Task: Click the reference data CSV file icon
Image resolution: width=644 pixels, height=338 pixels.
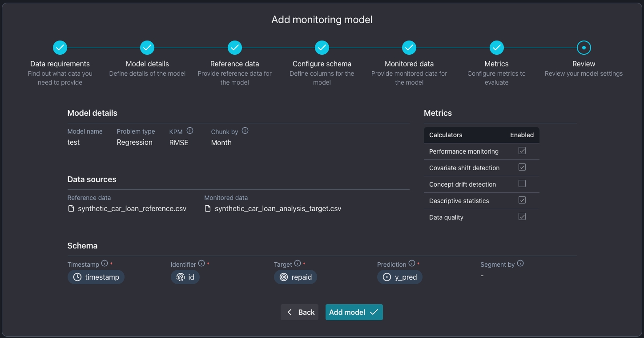Action: [71, 208]
